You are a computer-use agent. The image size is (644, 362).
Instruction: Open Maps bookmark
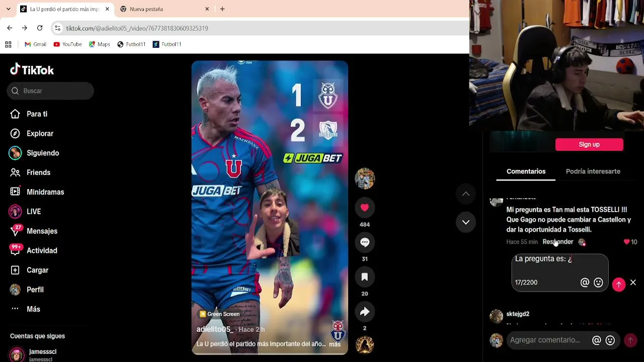click(x=99, y=44)
